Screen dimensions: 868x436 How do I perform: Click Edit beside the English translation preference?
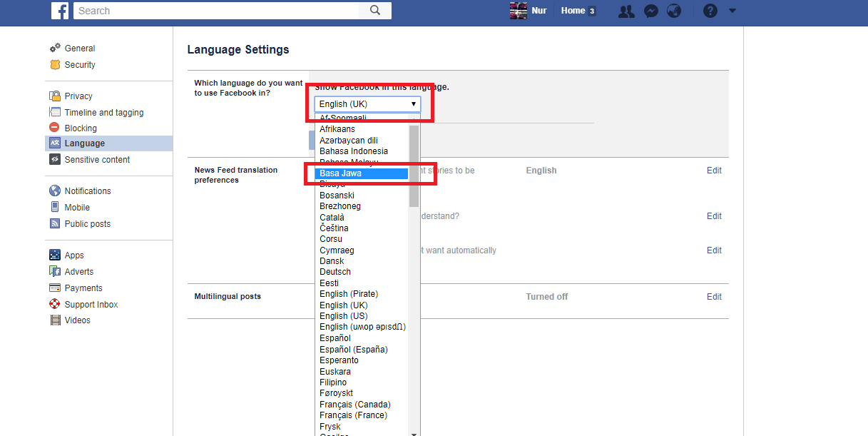click(x=714, y=171)
